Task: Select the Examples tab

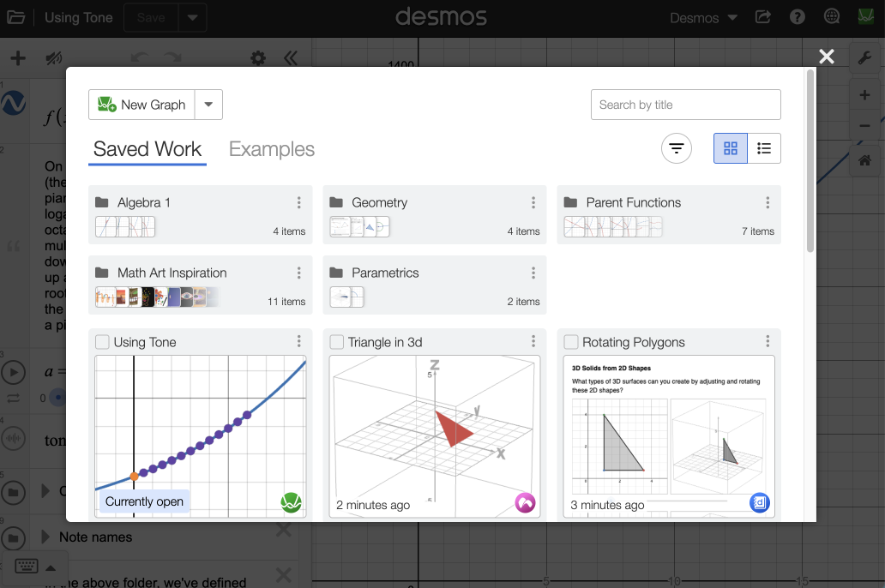Action: tap(272, 149)
